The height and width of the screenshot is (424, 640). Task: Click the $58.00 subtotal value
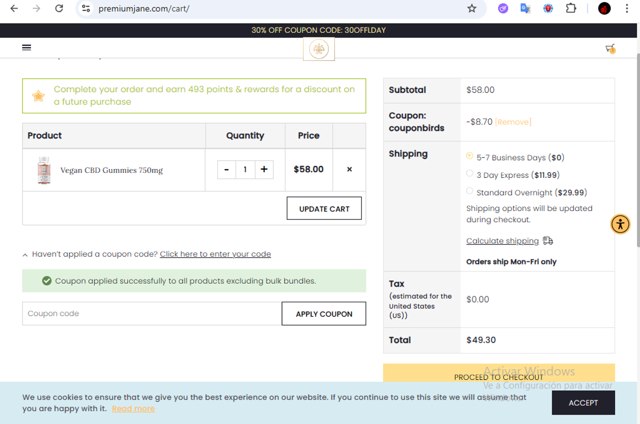click(x=480, y=90)
